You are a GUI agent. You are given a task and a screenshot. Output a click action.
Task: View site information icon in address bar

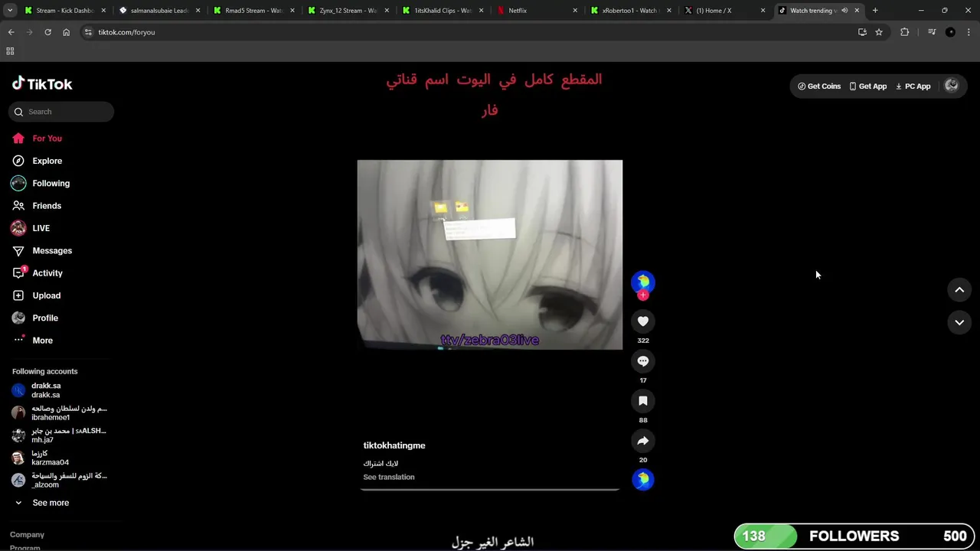[88, 32]
